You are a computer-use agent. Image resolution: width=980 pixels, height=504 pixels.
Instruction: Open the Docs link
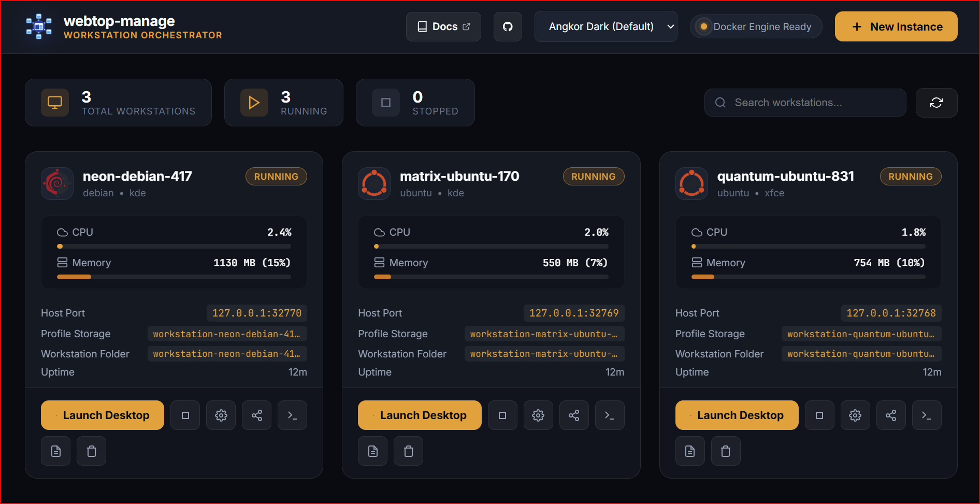443,26
